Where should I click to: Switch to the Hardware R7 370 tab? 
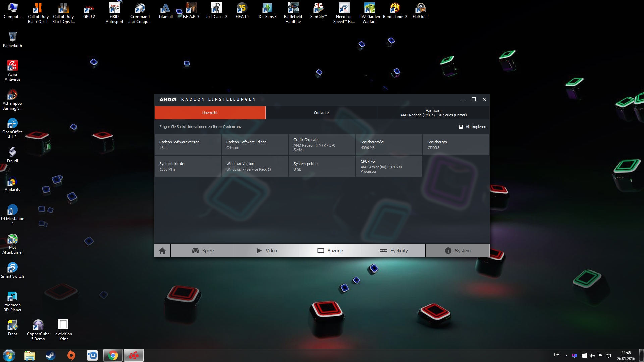click(433, 113)
